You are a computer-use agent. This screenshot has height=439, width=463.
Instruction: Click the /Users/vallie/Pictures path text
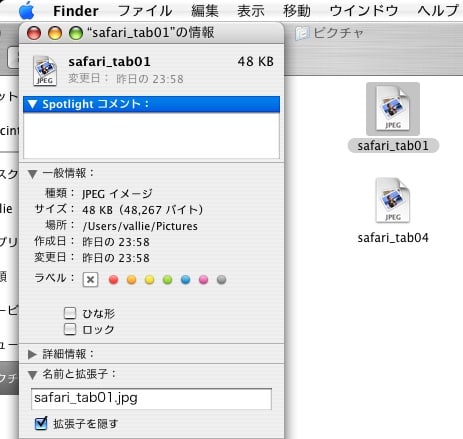[x=140, y=226]
